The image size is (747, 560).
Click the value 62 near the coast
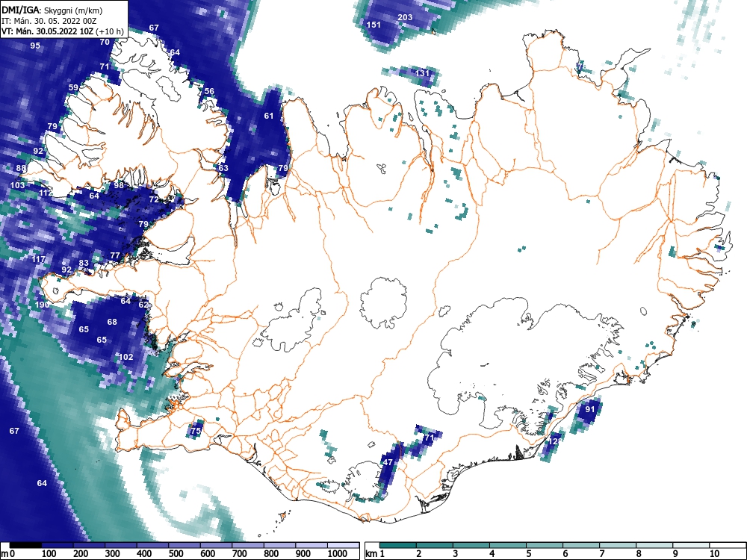[x=143, y=305]
